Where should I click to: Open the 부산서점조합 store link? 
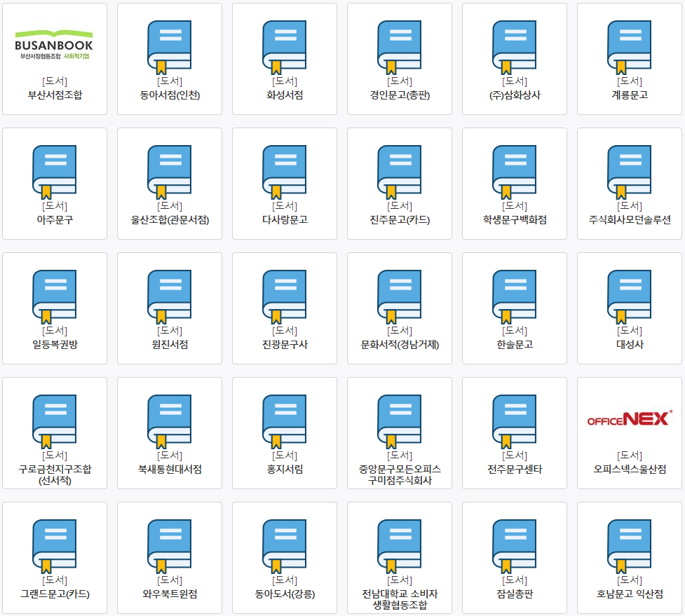55,95
